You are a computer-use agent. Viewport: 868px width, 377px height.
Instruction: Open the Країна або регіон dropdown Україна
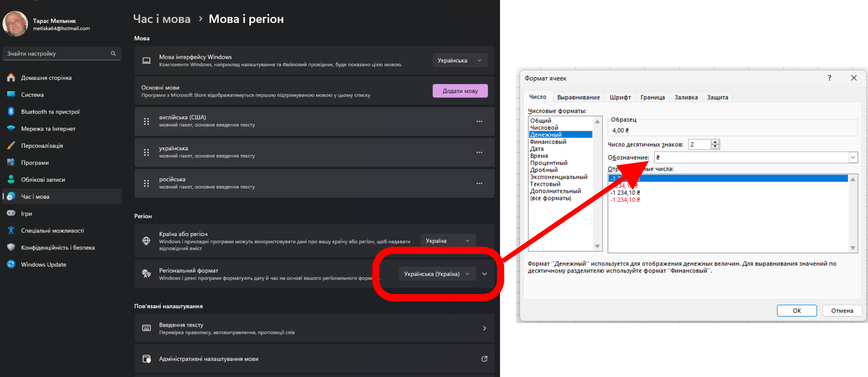coord(448,241)
